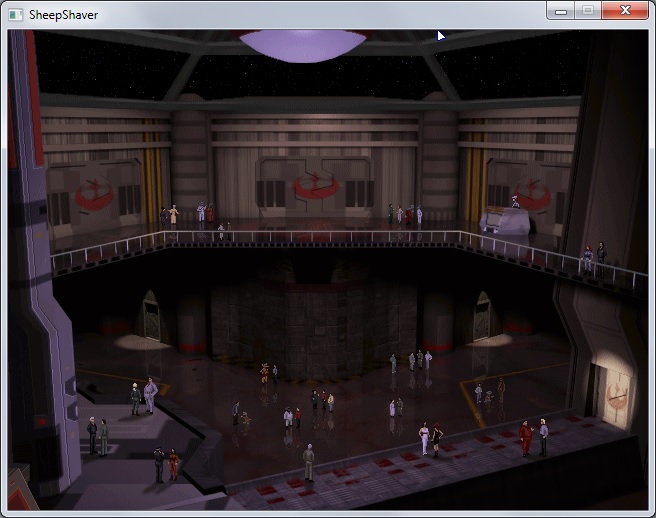Viewport: 656px width, 518px height.
Task: Click the purple dome light on ceiling
Action: click(x=302, y=45)
